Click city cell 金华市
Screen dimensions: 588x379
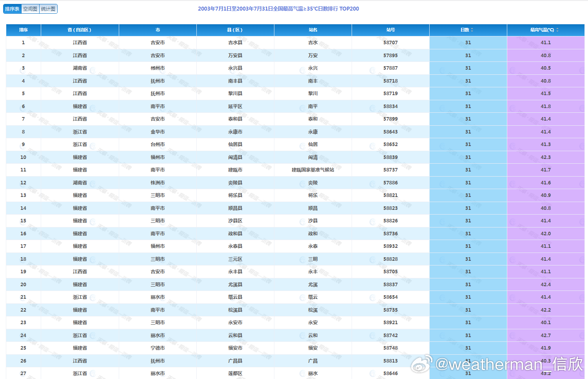(158, 132)
